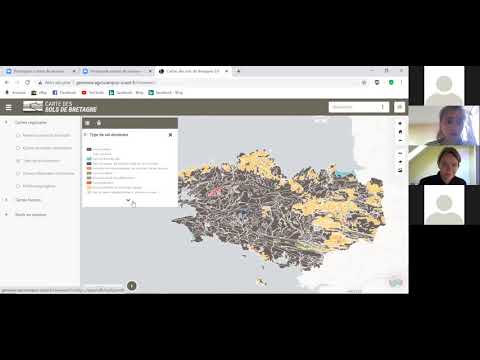Click the home icon in the map toolbar
Image resolution: width=480 pixels, height=360 pixels.
pyautogui.click(x=400, y=132)
